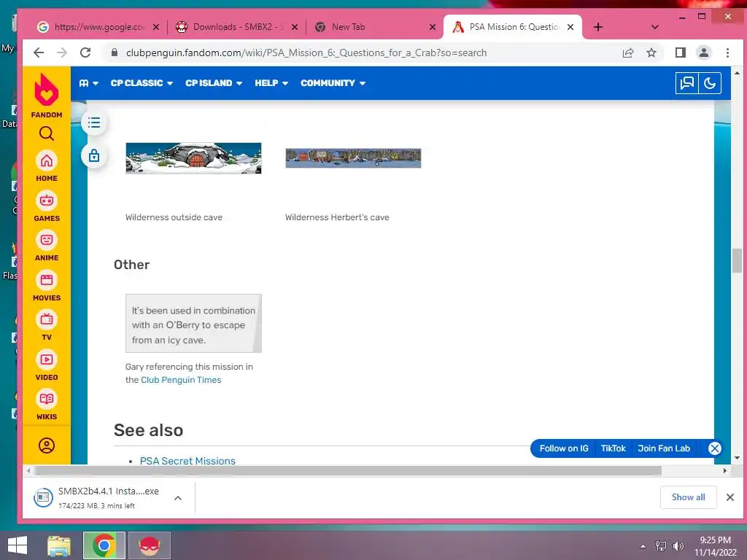Viewport: 747px width, 560px height.
Task: Click Show all downloads button
Action: 689,497
